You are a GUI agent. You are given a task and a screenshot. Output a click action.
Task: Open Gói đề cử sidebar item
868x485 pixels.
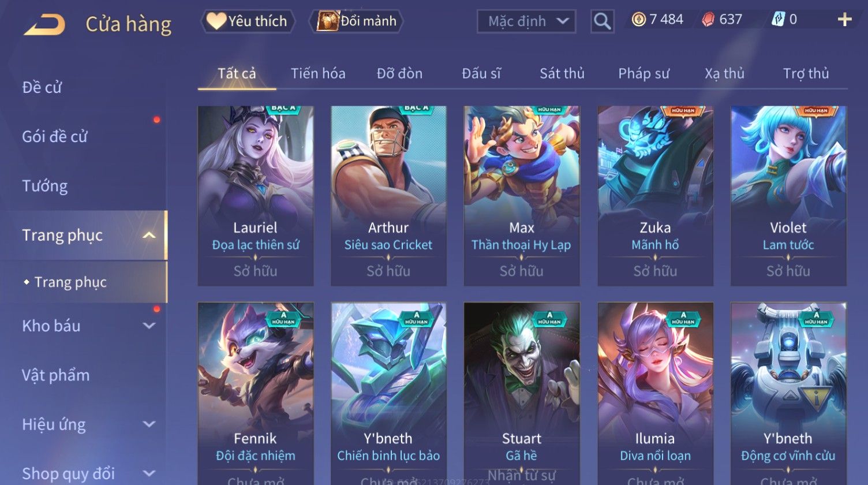pos(55,137)
